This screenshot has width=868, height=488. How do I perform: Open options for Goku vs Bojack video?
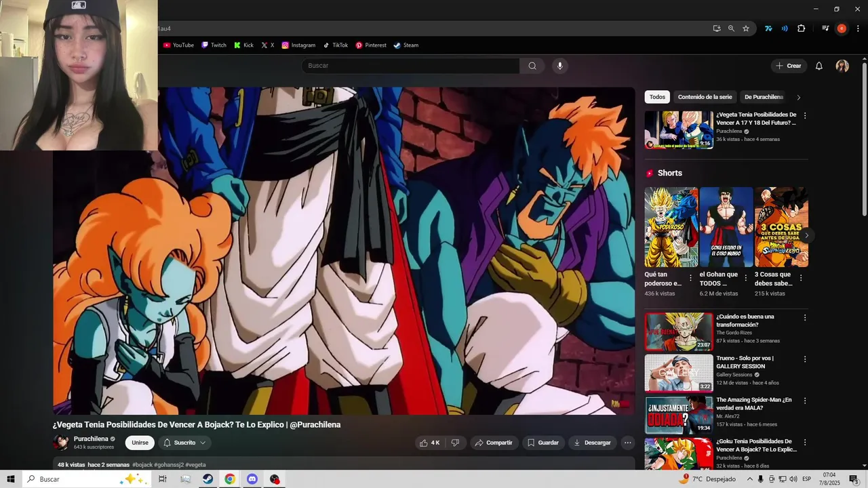point(805,442)
